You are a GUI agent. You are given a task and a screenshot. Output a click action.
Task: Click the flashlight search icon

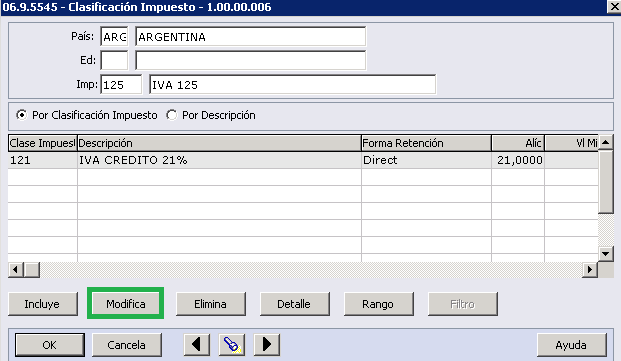click(x=232, y=344)
